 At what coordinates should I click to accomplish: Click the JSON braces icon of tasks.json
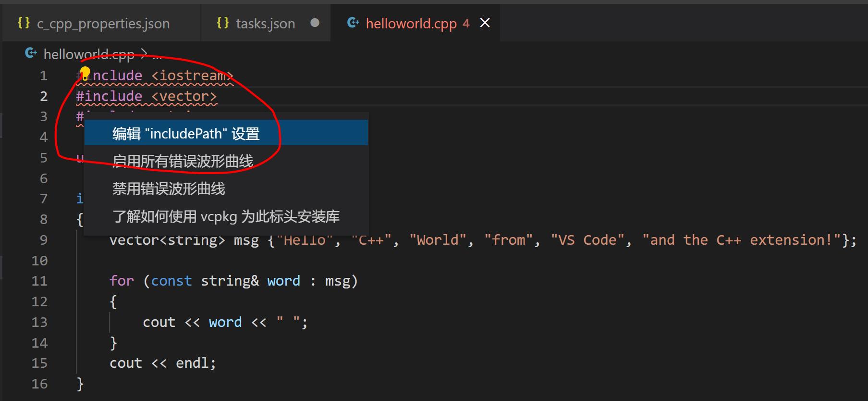pyautogui.click(x=223, y=23)
